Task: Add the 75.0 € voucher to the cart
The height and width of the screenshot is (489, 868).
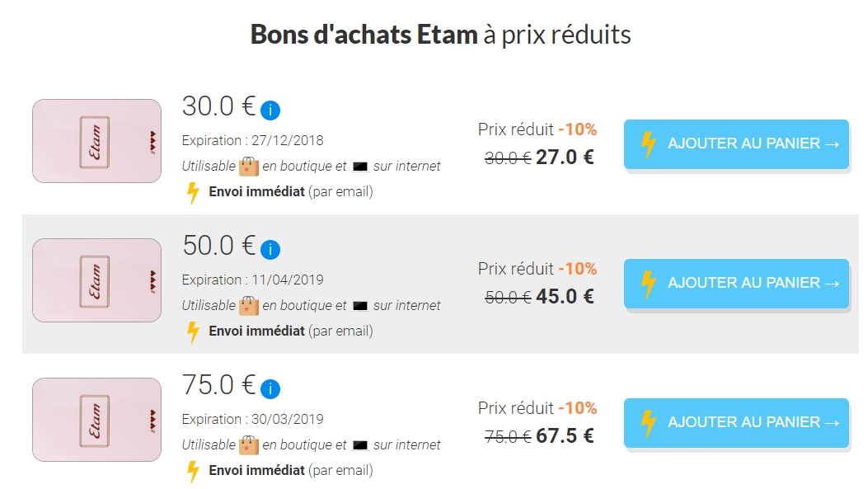Action: click(x=736, y=422)
